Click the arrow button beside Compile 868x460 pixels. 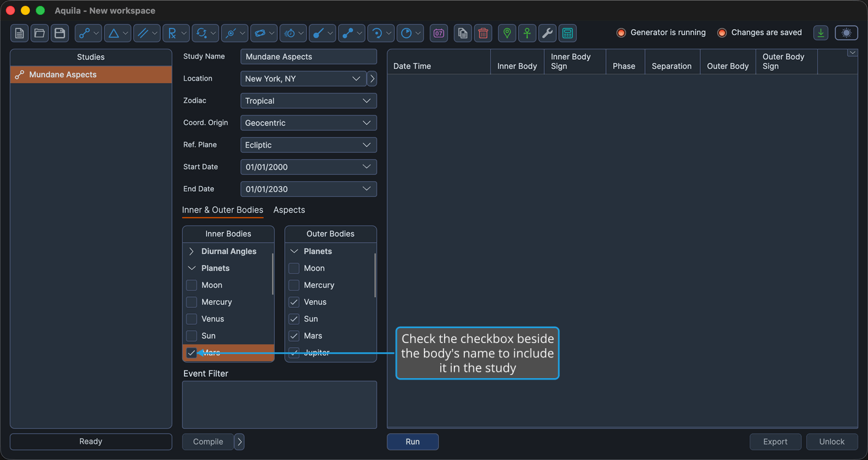click(x=239, y=442)
